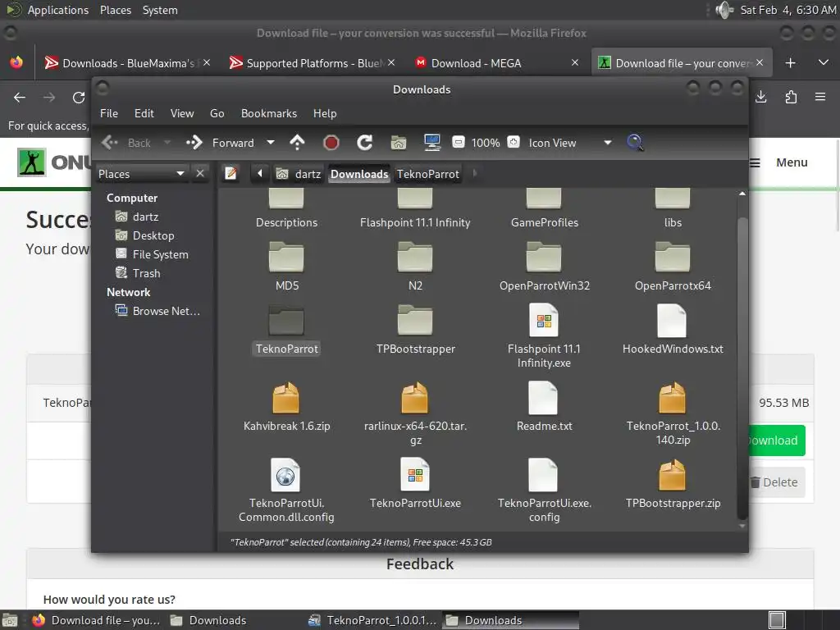Toggle the location text entry pencil icon
840x630 pixels.
click(231, 174)
